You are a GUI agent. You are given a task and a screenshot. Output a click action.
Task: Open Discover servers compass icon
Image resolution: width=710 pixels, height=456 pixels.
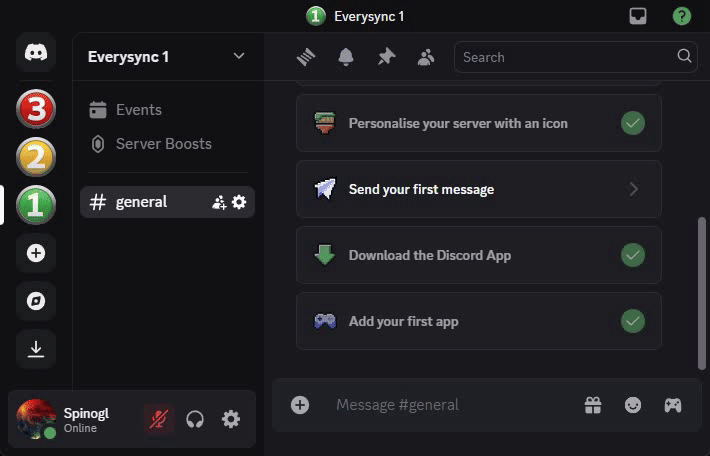(x=36, y=301)
